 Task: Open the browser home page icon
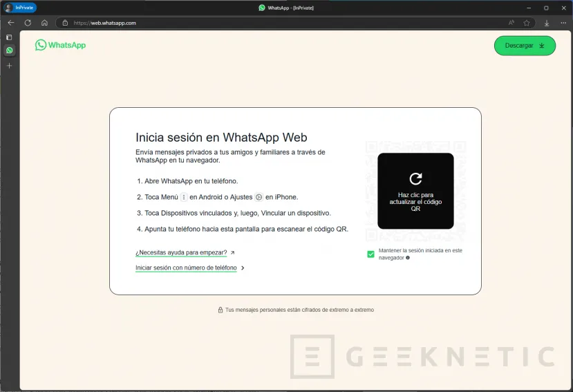click(45, 23)
